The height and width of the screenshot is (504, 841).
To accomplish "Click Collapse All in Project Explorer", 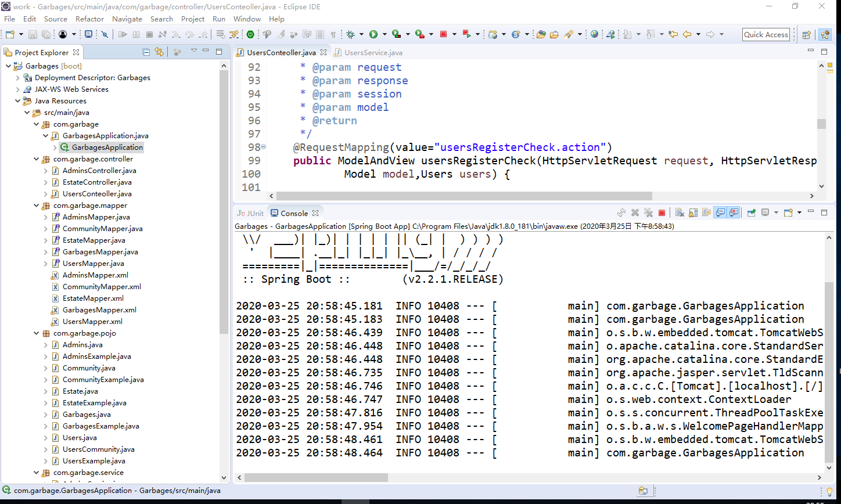I will (147, 52).
